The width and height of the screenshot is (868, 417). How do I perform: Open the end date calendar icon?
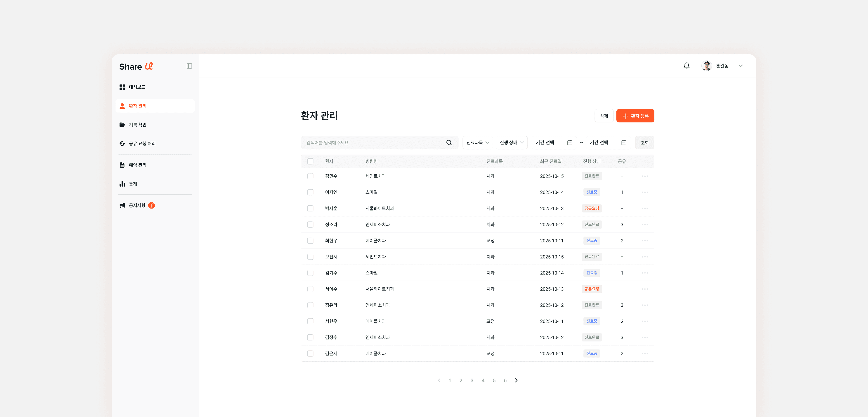pos(624,143)
